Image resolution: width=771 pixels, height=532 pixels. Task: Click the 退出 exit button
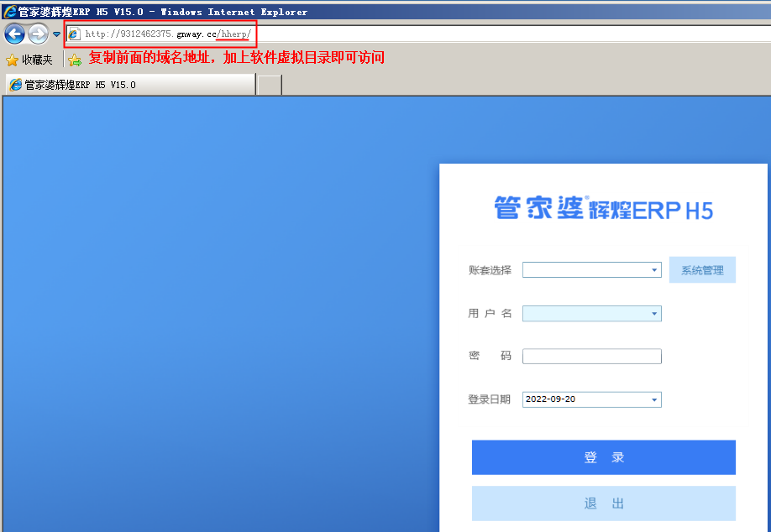pyautogui.click(x=603, y=503)
